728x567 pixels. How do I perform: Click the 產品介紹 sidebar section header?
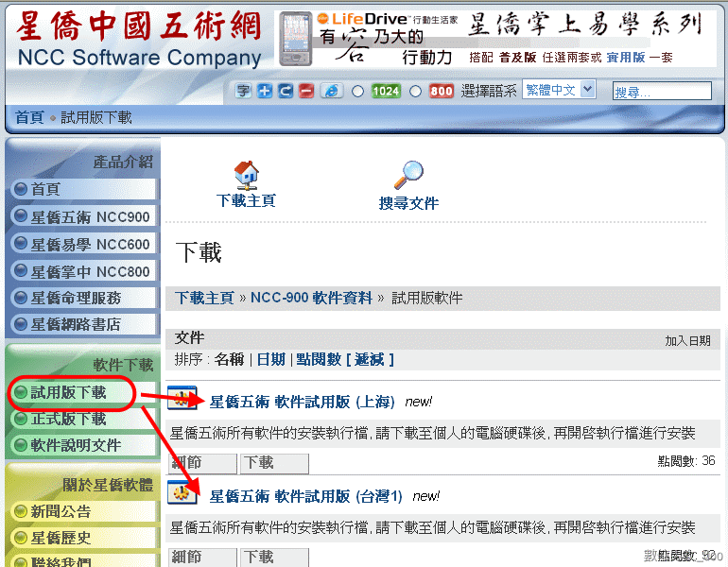[123, 162]
